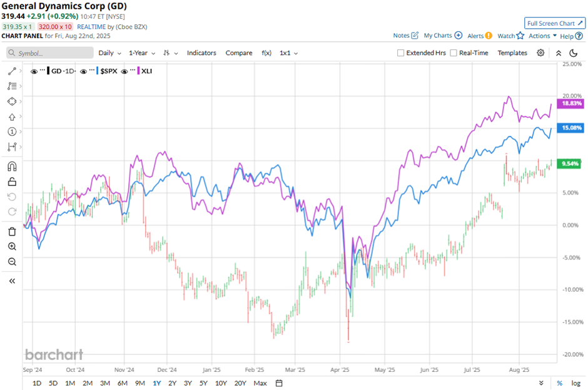Click the $SPX blue color marker
This screenshot has width=588, height=390.
tap(98, 71)
